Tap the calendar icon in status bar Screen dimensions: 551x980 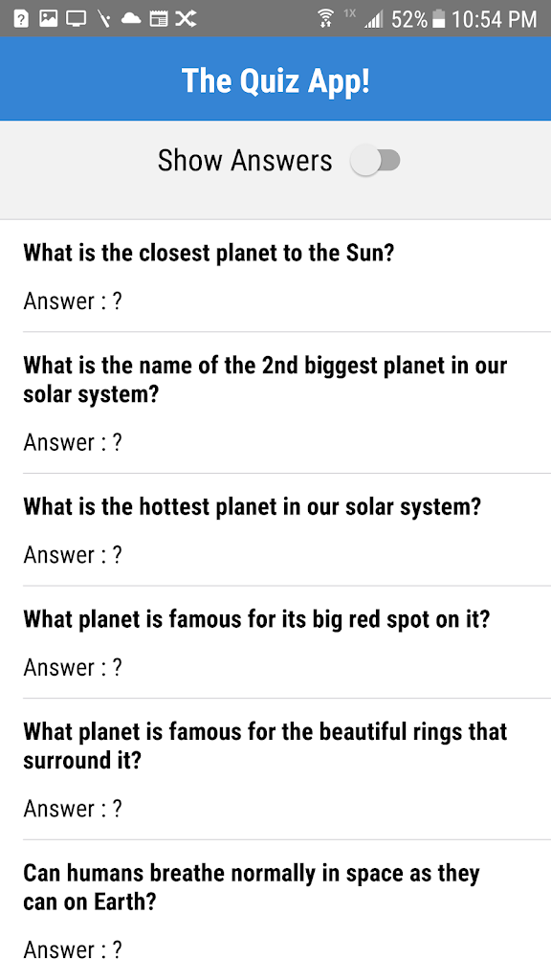point(159,19)
